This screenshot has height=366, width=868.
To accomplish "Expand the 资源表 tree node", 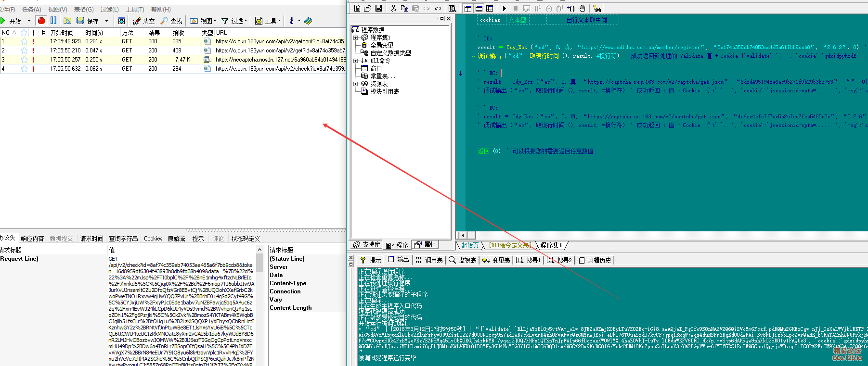I will coord(355,84).
